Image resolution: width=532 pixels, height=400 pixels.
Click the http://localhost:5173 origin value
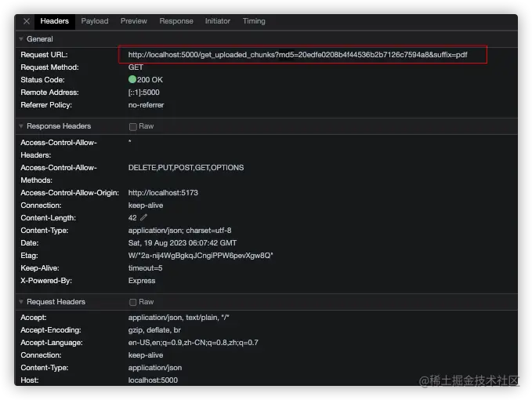[x=163, y=193]
